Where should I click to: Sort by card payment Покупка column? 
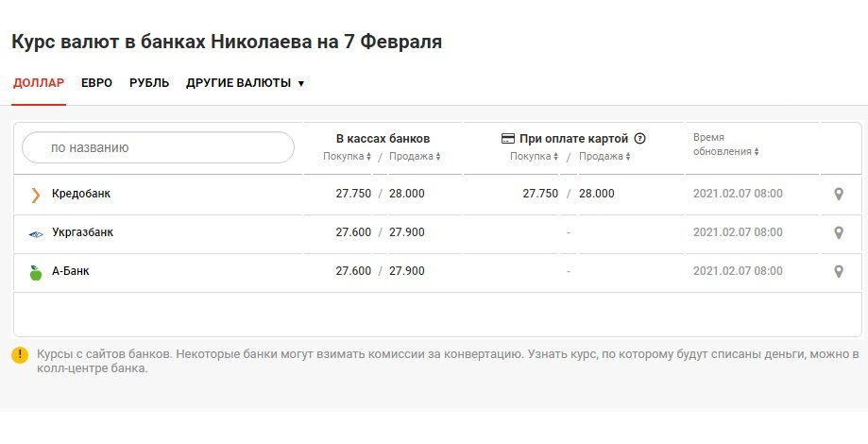click(x=535, y=157)
